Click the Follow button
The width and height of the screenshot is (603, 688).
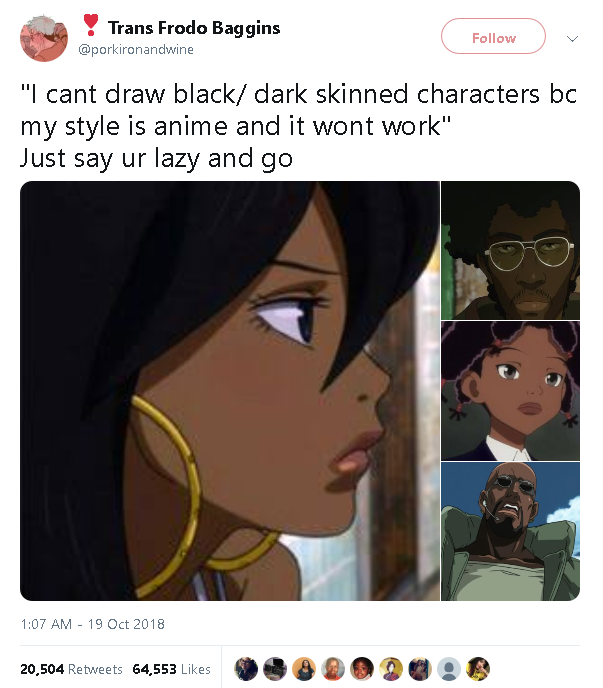point(493,36)
